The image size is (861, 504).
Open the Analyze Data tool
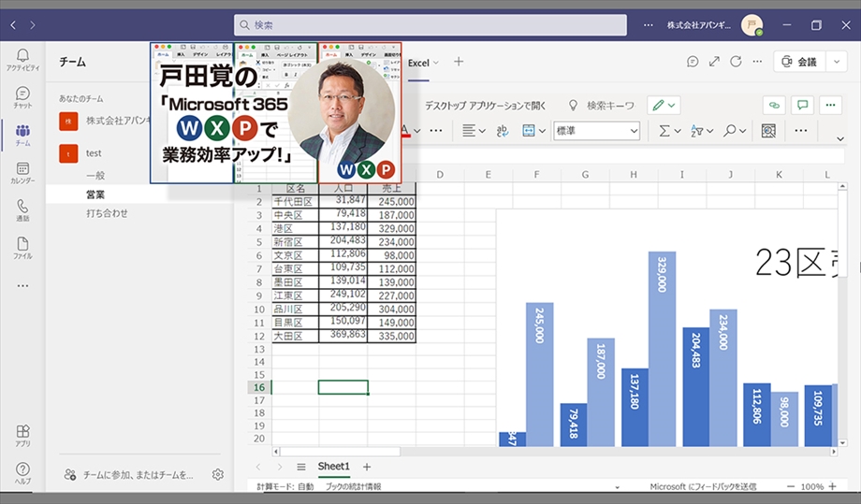click(x=768, y=131)
